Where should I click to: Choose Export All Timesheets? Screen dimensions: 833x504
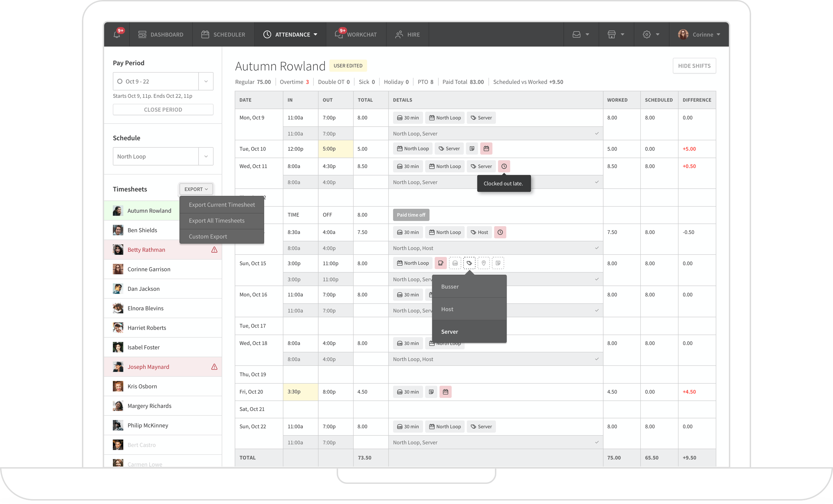tap(217, 220)
